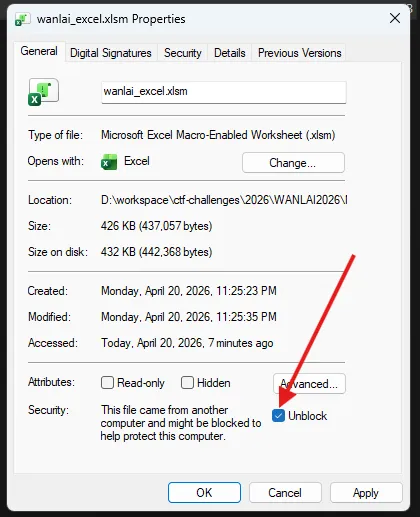Open the Digital Signatures tab

pyautogui.click(x=111, y=53)
